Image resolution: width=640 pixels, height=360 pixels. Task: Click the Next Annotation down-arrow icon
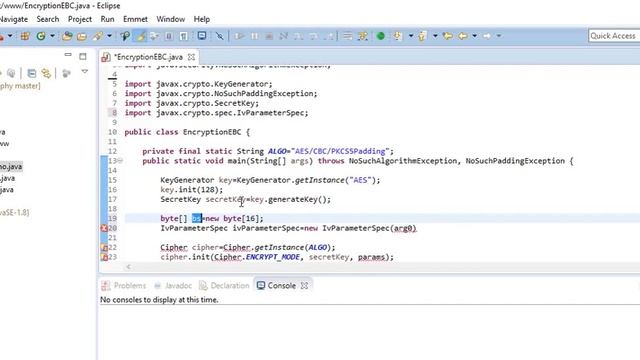point(397,36)
